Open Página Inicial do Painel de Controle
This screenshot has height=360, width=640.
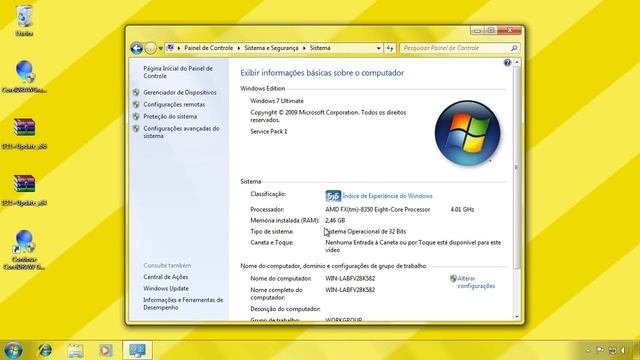[x=178, y=72]
